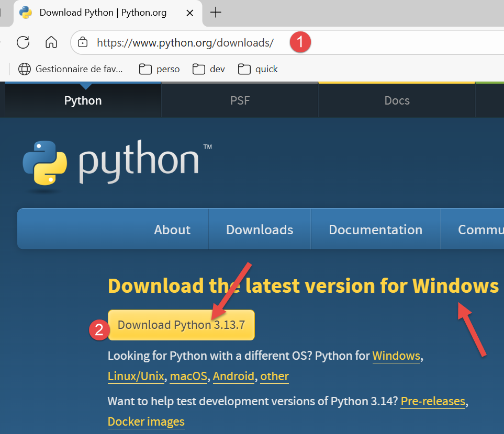This screenshot has width=504, height=434.
Task: Follow the macOS download link
Action: pos(188,376)
